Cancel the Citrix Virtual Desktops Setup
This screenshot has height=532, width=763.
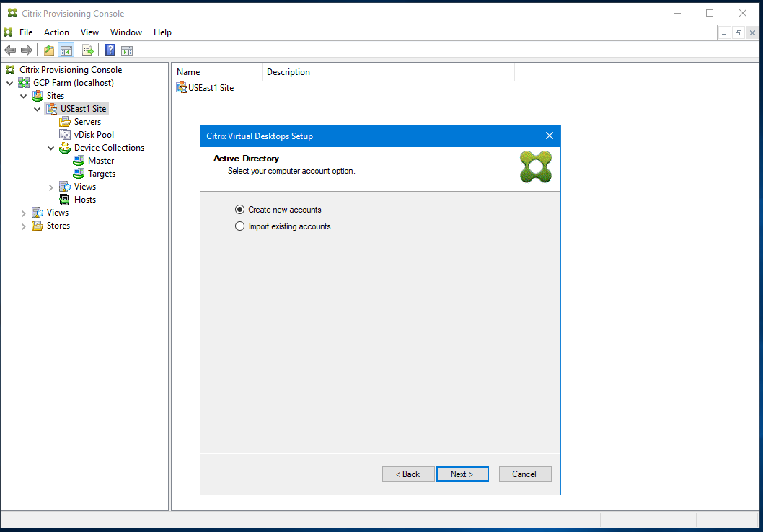pos(525,474)
